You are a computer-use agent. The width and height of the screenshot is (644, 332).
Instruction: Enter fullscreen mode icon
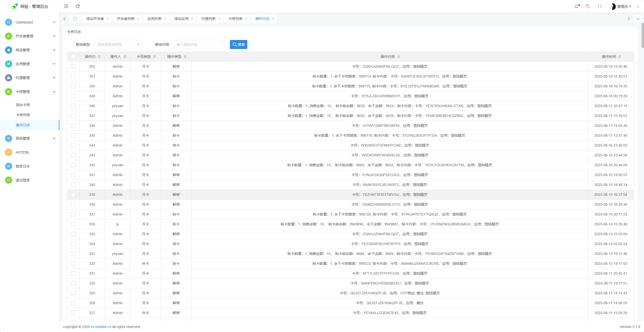pos(600,6)
